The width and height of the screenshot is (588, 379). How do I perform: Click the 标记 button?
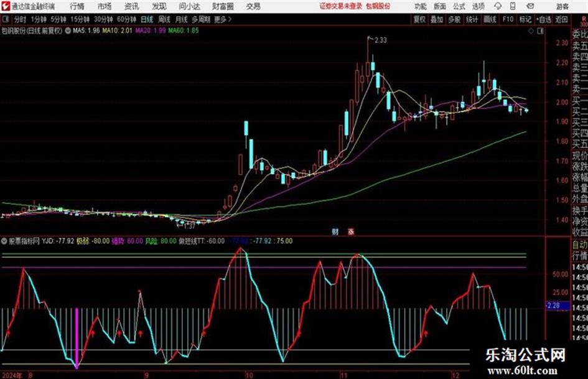point(525,19)
